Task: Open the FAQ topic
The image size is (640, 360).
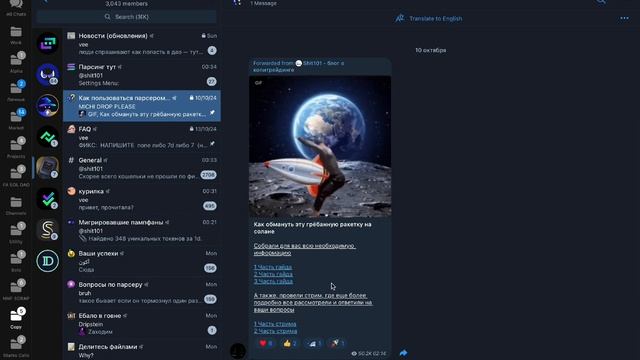Action: [142, 137]
